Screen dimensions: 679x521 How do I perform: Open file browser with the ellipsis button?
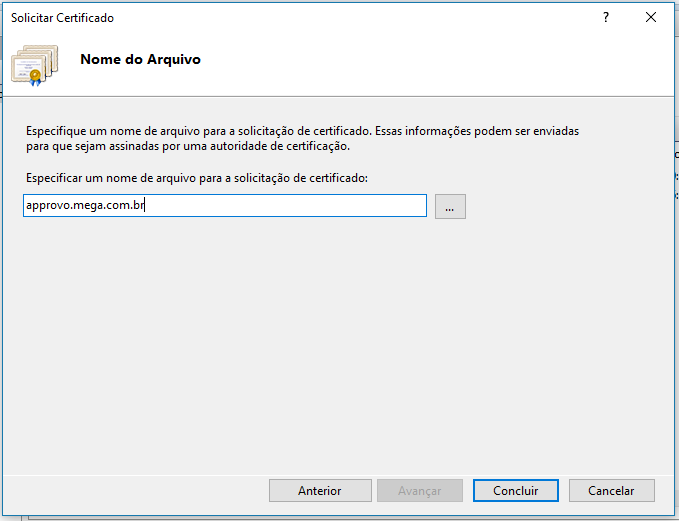450,206
